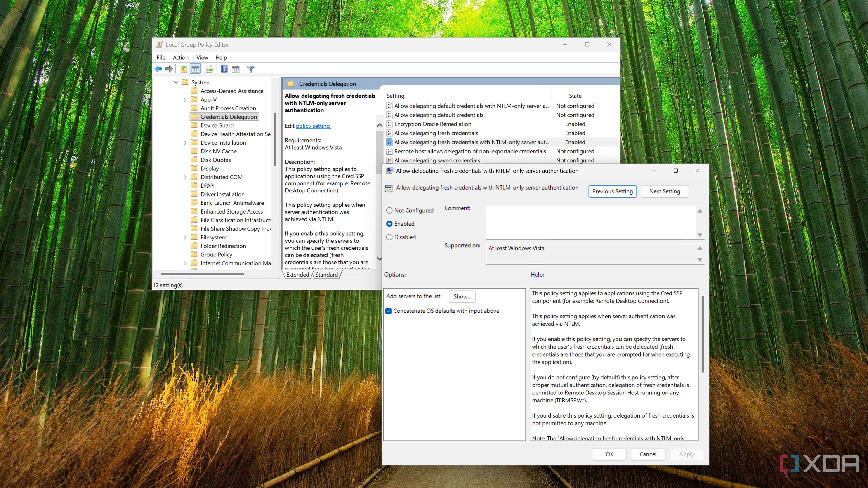Click the icon beside Remote host allows delegation
This screenshot has height=488, width=868.
click(389, 151)
